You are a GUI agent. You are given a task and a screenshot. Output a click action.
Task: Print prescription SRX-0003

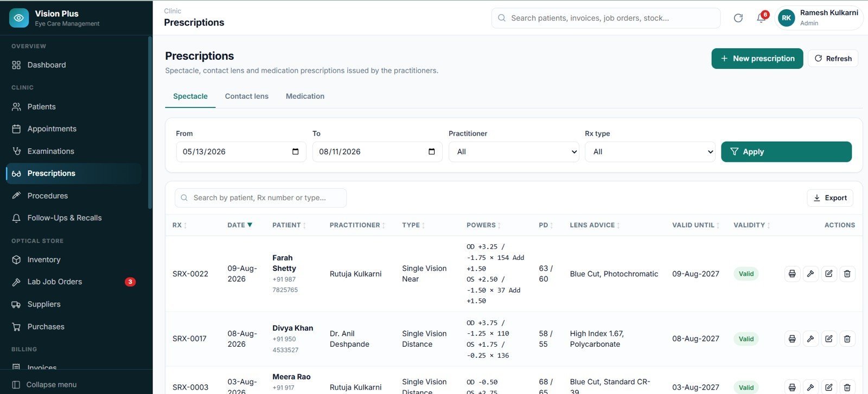pos(792,387)
